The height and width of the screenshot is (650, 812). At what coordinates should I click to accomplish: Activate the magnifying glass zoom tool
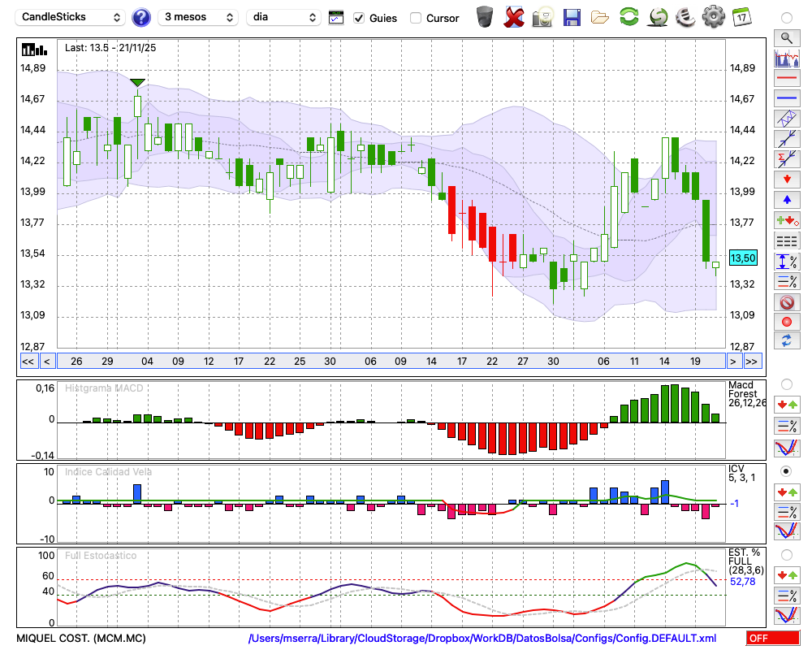pyautogui.click(x=787, y=38)
